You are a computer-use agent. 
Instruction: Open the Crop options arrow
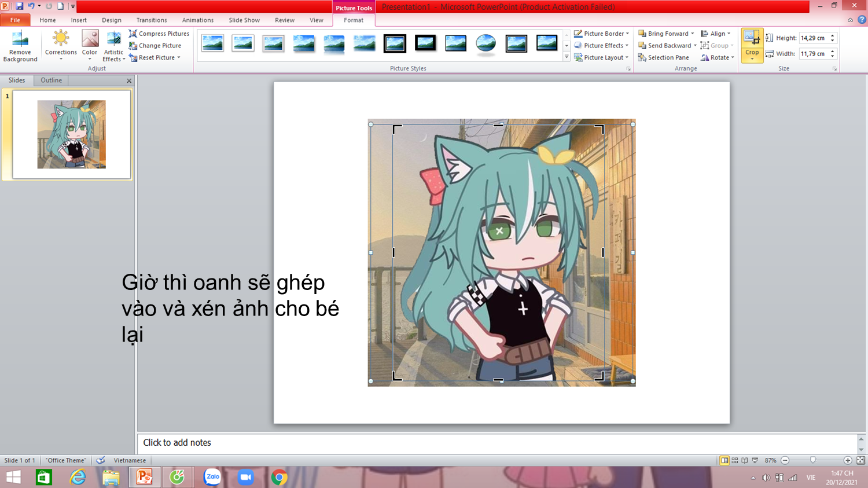click(x=752, y=58)
